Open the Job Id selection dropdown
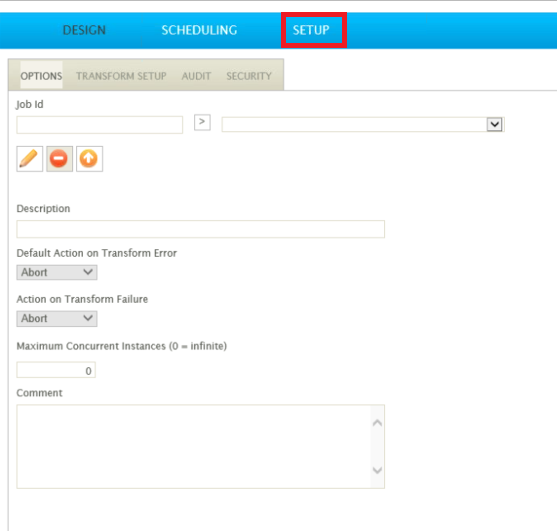Screen dimensions: 557x531 coord(363,125)
